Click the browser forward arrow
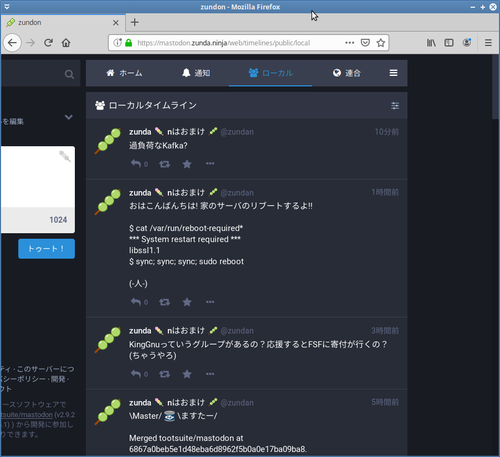The image size is (500, 457). 30,43
